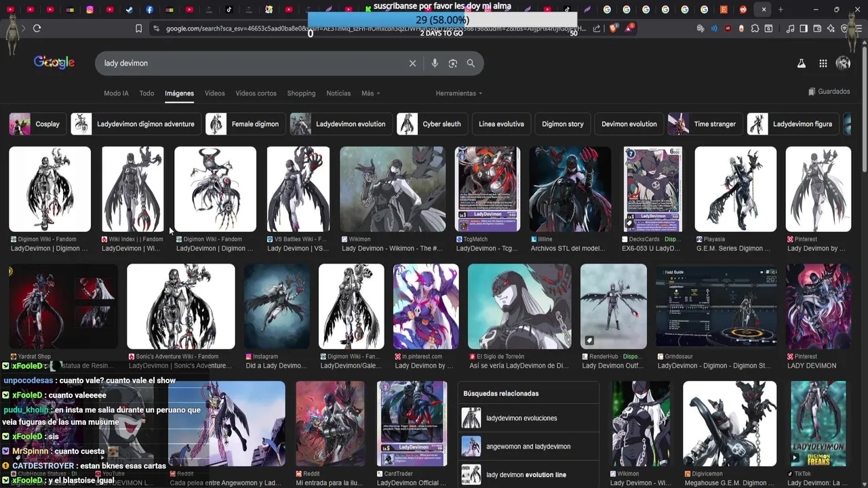Image resolution: width=868 pixels, height=488 pixels.
Task: Select the Ladydevimon figura chip
Action: pos(792,124)
